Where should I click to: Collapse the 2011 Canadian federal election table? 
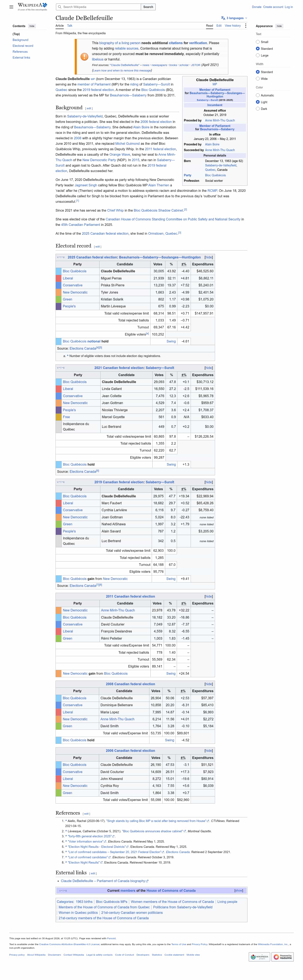[x=209, y=597]
